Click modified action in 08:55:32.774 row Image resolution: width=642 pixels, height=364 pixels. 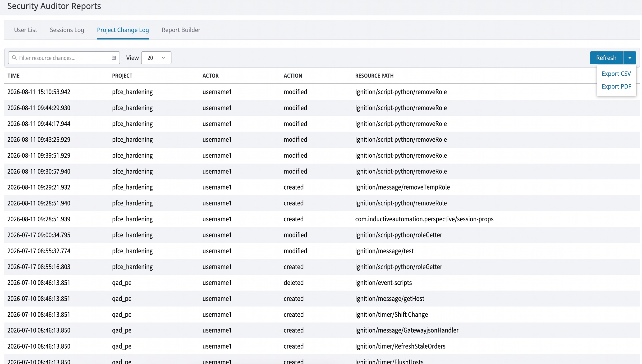pos(295,251)
